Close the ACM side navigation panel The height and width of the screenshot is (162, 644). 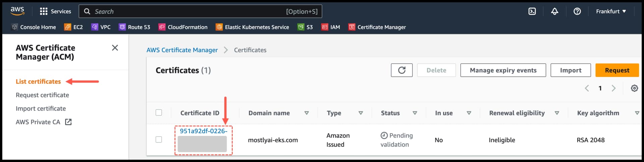115,48
